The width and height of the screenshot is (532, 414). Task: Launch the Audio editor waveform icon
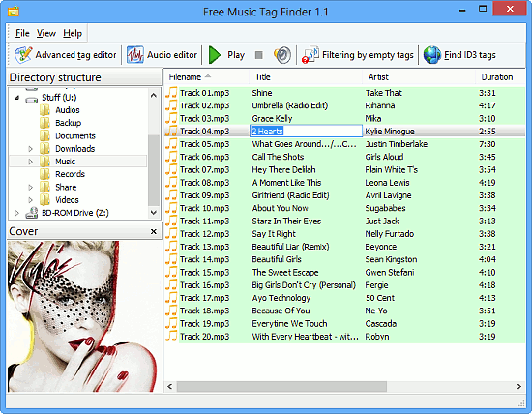point(135,54)
